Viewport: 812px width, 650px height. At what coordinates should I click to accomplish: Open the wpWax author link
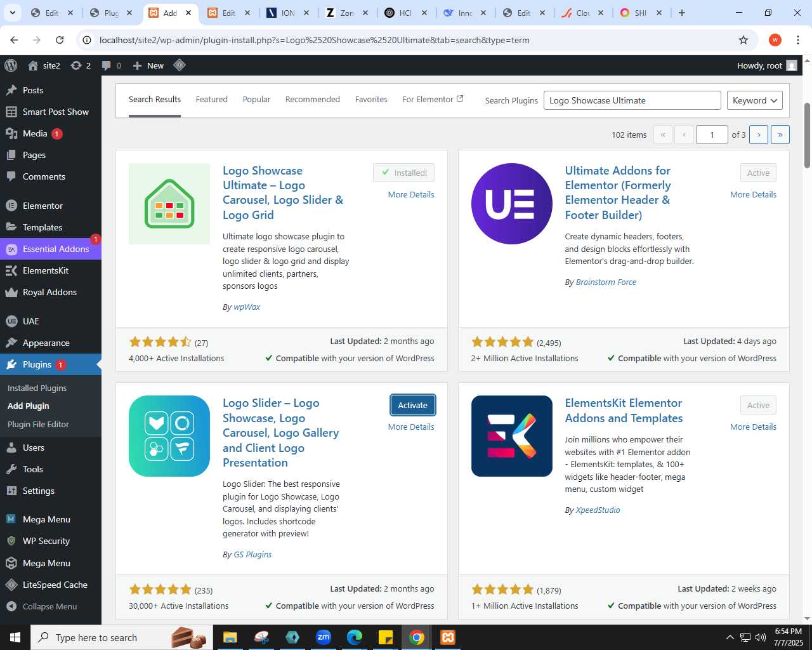point(247,307)
